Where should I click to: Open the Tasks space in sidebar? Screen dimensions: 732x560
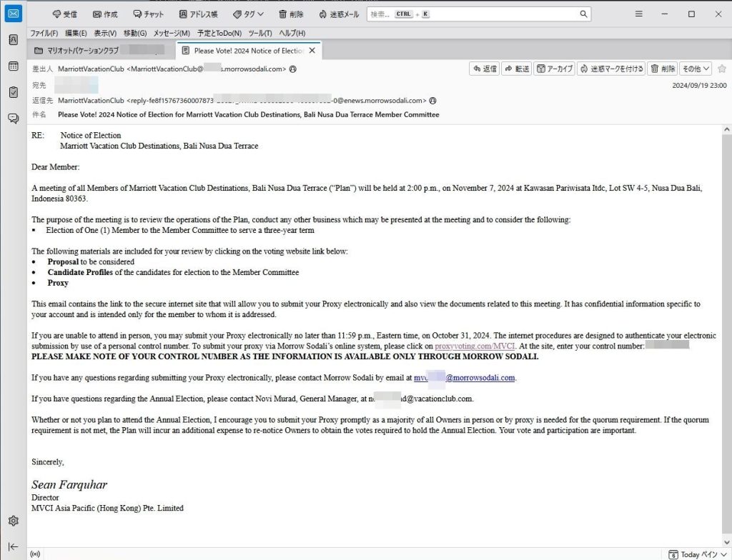click(x=13, y=92)
